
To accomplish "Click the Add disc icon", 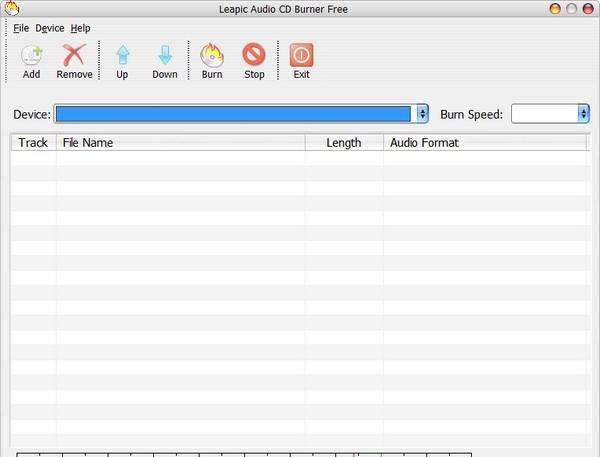I will [31, 55].
